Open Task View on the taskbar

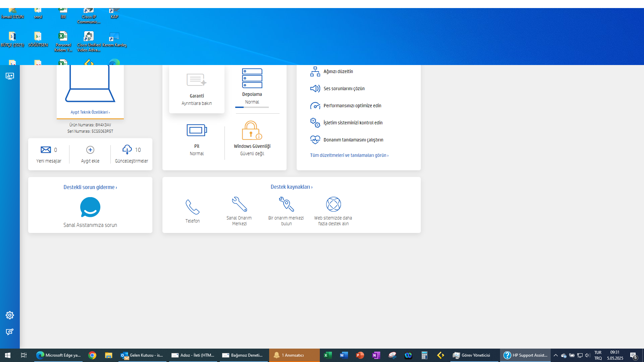tap(23, 355)
